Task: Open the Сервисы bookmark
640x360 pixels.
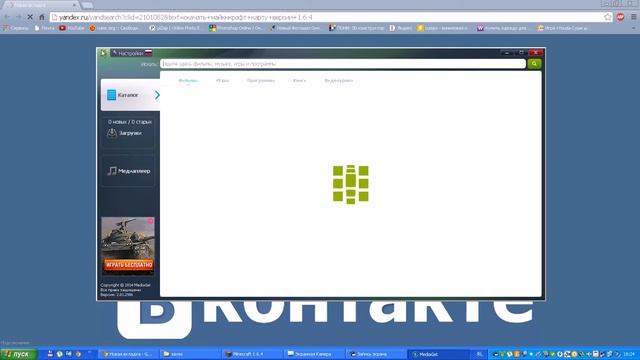Action: click(16, 28)
